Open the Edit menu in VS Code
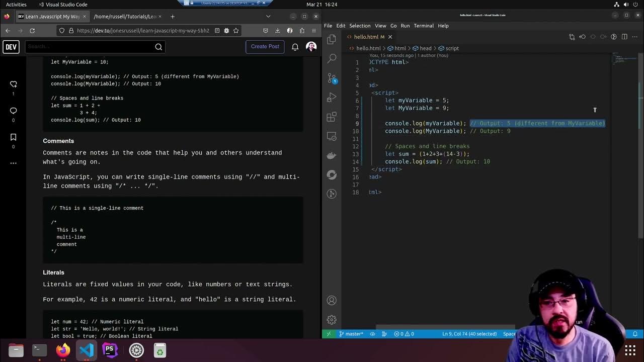Screen dimensions: 644x362 click(341, 26)
